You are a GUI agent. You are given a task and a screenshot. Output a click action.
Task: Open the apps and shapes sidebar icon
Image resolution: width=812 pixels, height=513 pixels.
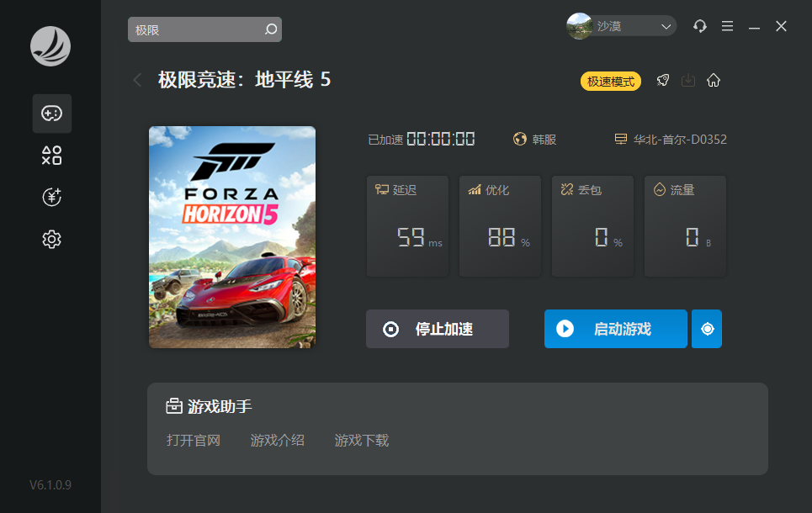(52, 156)
